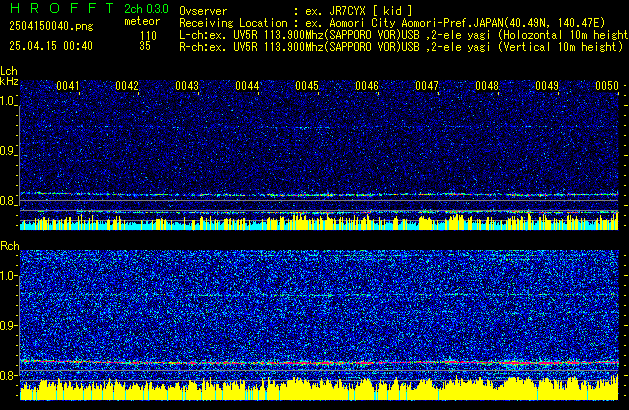Click the Lch 1.0 frequency axis label
Image resolution: width=629 pixels, height=410 pixels.
pyautogui.click(x=8, y=101)
